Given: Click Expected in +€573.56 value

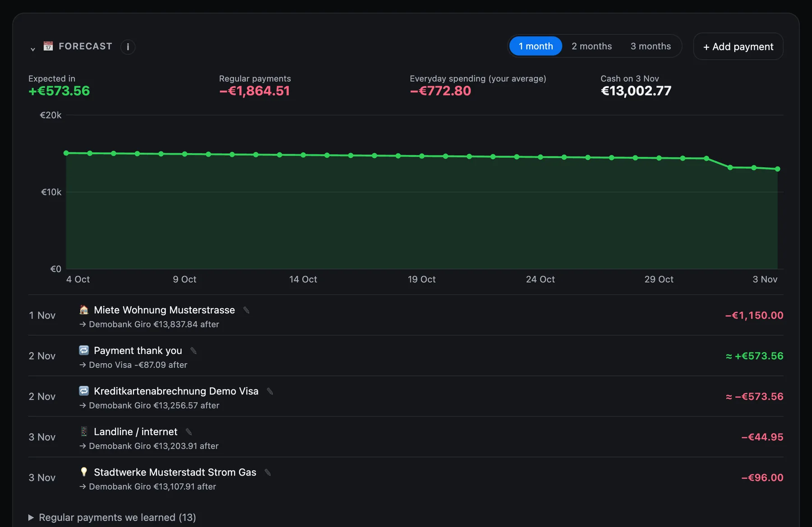Looking at the screenshot, I should click(59, 91).
